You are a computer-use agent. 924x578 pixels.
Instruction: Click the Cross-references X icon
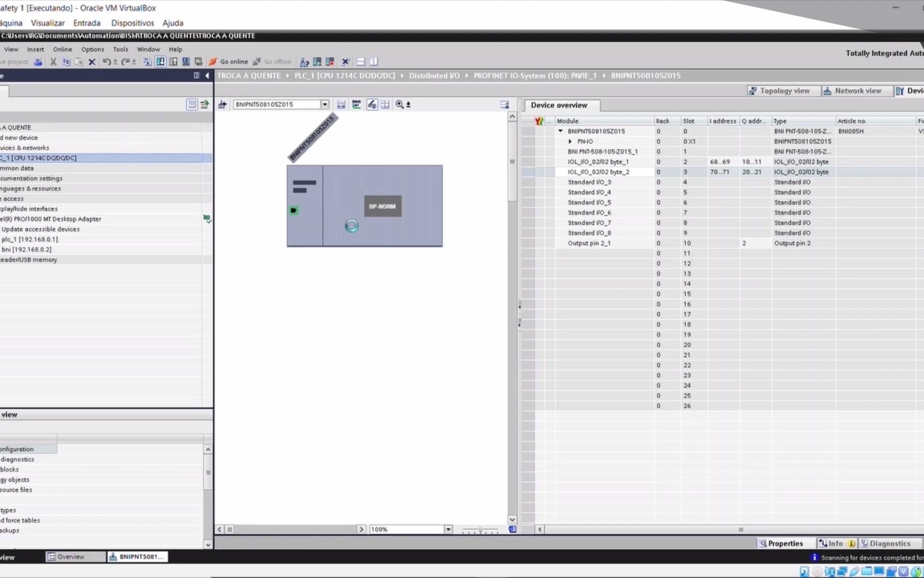pos(345,62)
